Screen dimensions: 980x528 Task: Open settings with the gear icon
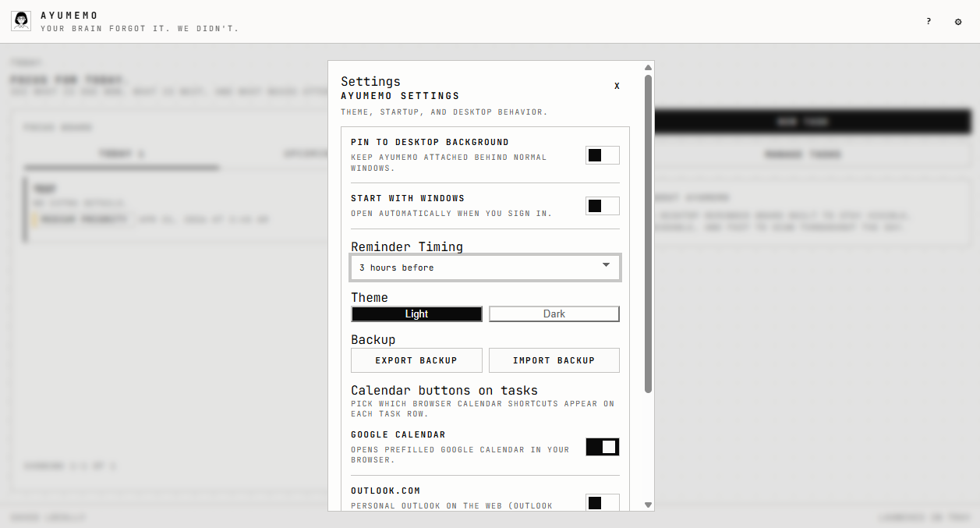(x=958, y=22)
